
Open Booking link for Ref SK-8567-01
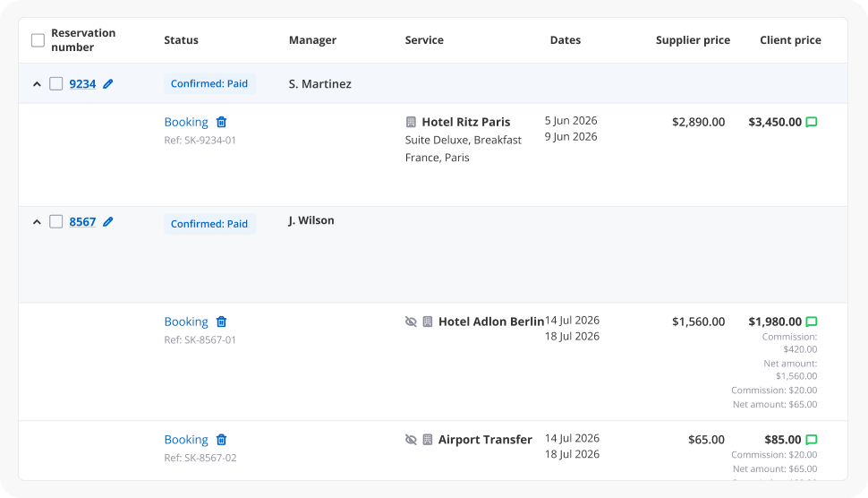pos(186,322)
